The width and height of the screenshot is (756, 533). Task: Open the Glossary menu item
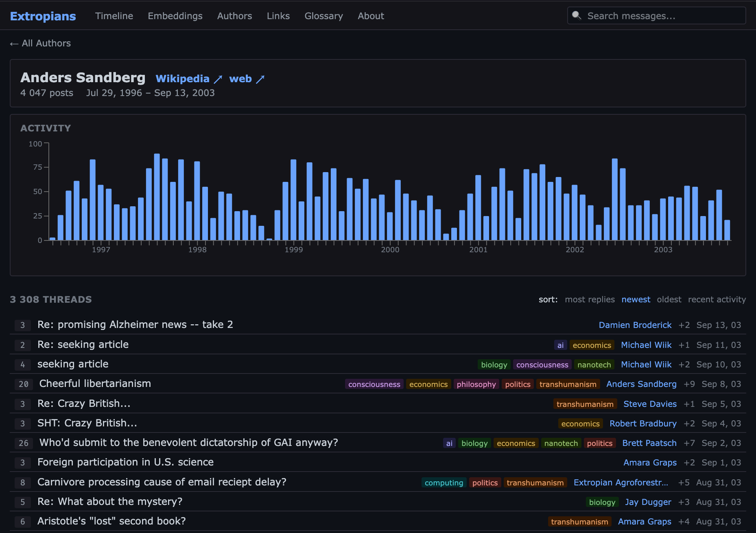(323, 16)
